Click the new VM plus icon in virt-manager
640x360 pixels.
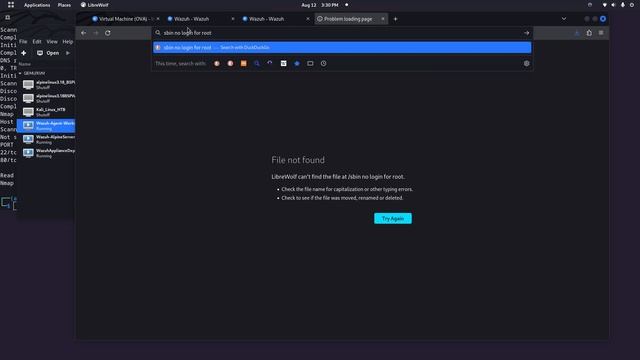[24, 53]
